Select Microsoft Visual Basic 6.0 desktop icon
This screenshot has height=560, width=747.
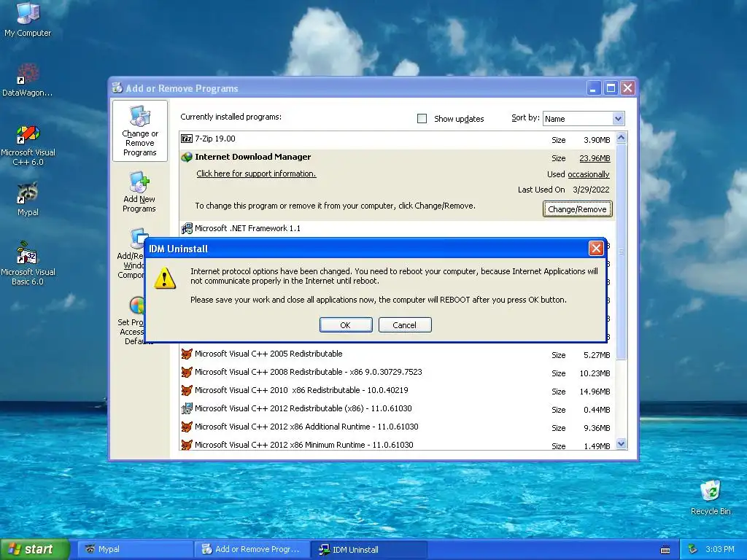[28, 263]
